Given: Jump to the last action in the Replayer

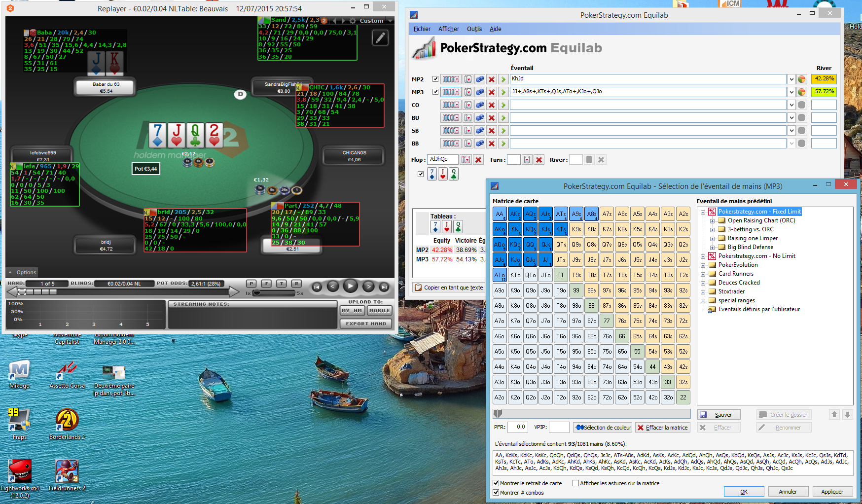Looking at the screenshot, I should pos(384,287).
